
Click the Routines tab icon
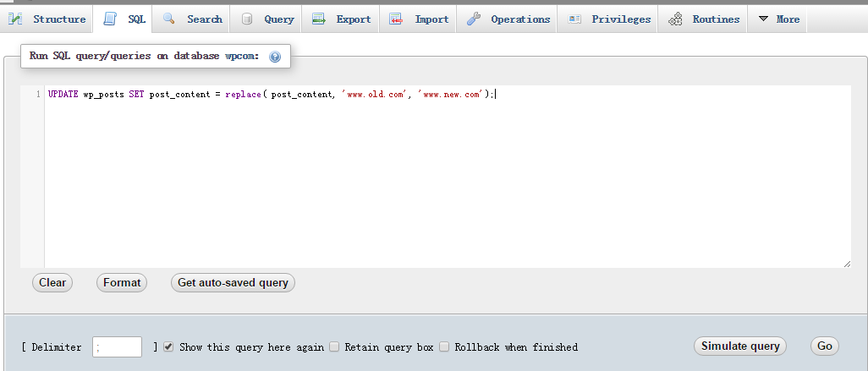[675, 19]
